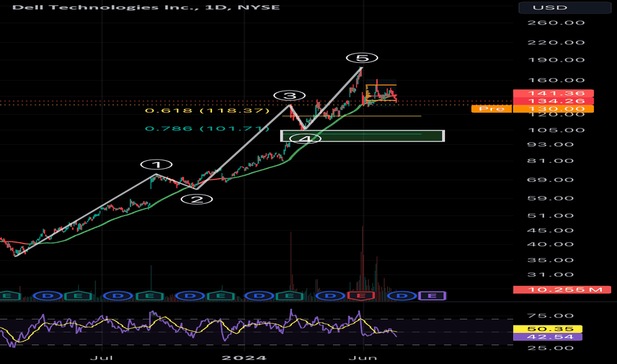Click the purple 42.54 RSI value
The image size is (617, 364).
coord(547,337)
